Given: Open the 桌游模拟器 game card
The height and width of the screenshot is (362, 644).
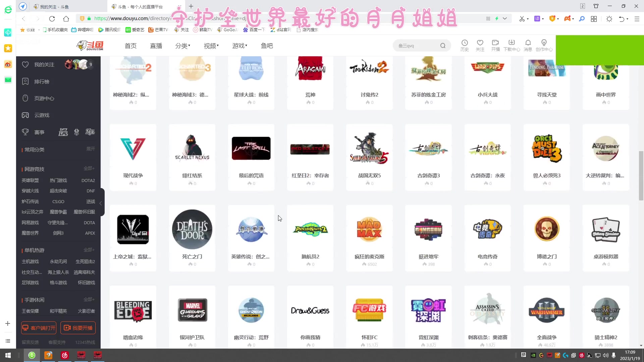Looking at the screenshot, I should (x=606, y=238).
